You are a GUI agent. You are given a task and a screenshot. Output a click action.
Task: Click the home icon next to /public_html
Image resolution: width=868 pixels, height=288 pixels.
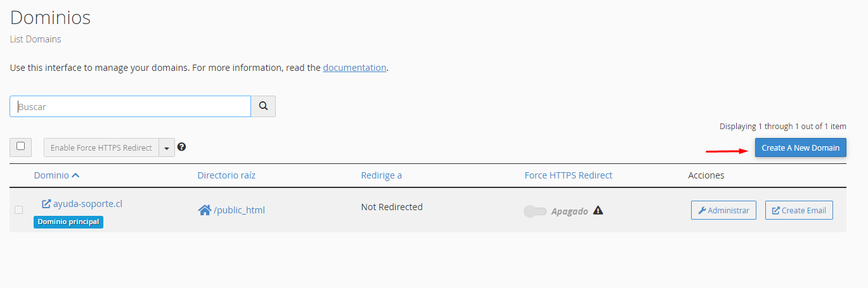coord(205,210)
